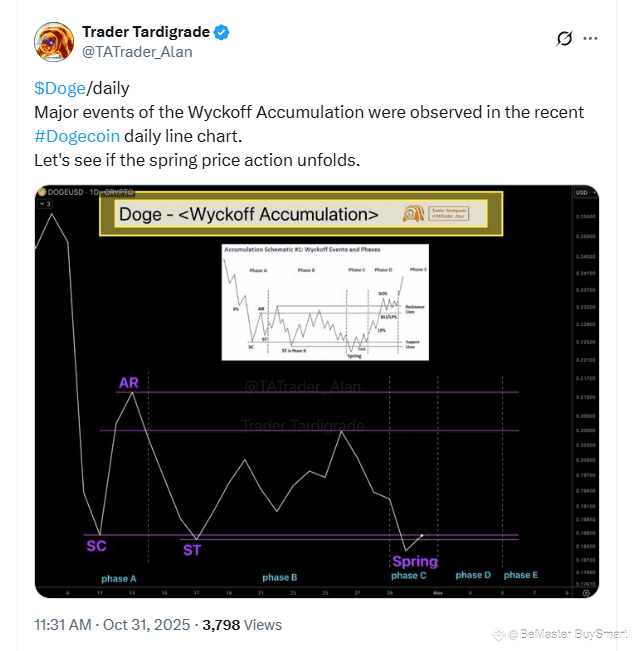Click the DOGEUSD coin icon in chart

point(42,191)
